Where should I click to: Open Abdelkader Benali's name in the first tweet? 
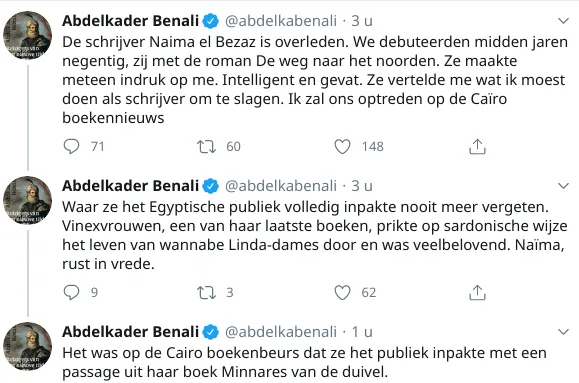(x=130, y=21)
